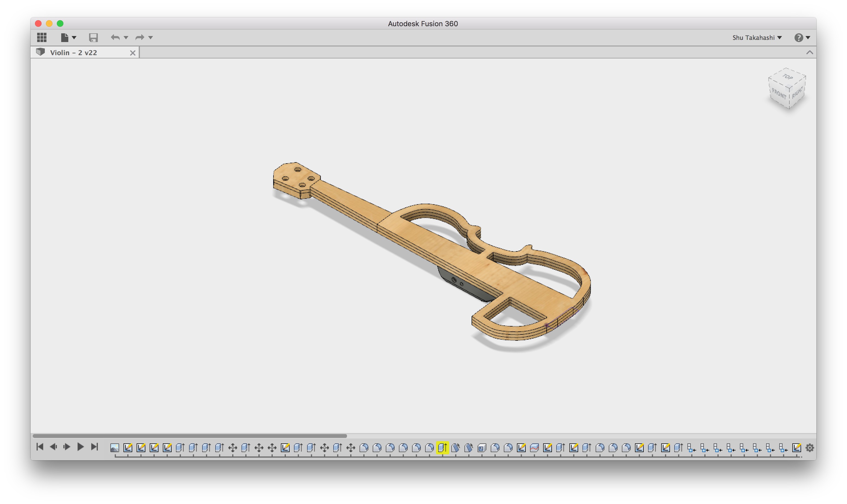Screen dimensions: 847x504
Task: Open the File menu dropdown
Action: tap(68, 37)
